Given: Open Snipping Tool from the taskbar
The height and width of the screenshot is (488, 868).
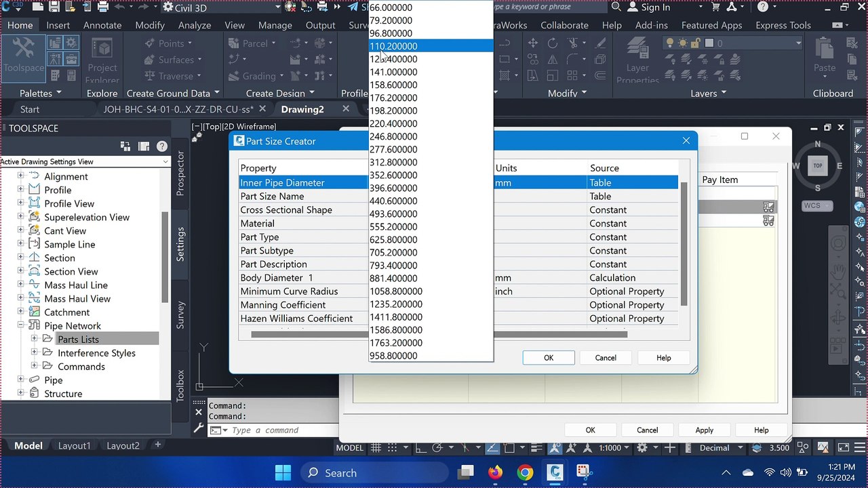Looking at the screenshot, I should [584, 472].
